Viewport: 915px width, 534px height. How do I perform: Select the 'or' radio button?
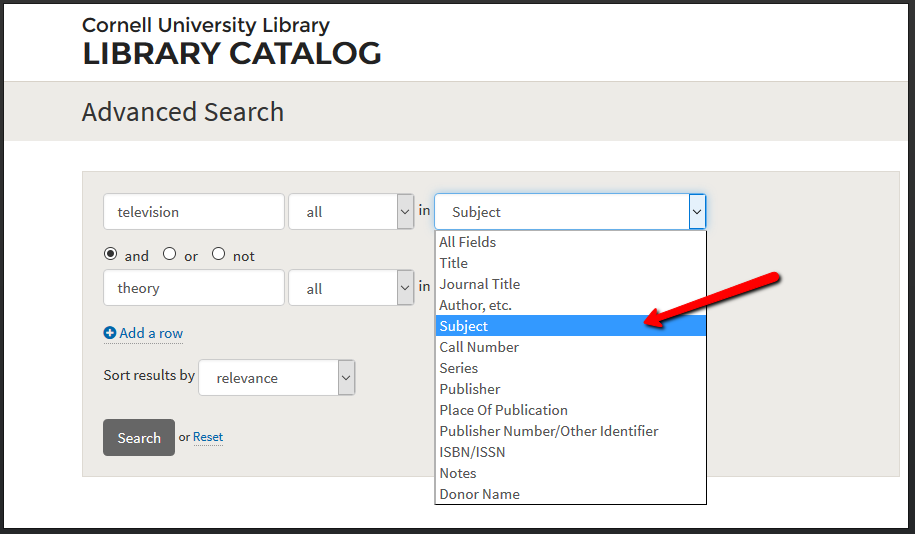click(x=169, y=254)
